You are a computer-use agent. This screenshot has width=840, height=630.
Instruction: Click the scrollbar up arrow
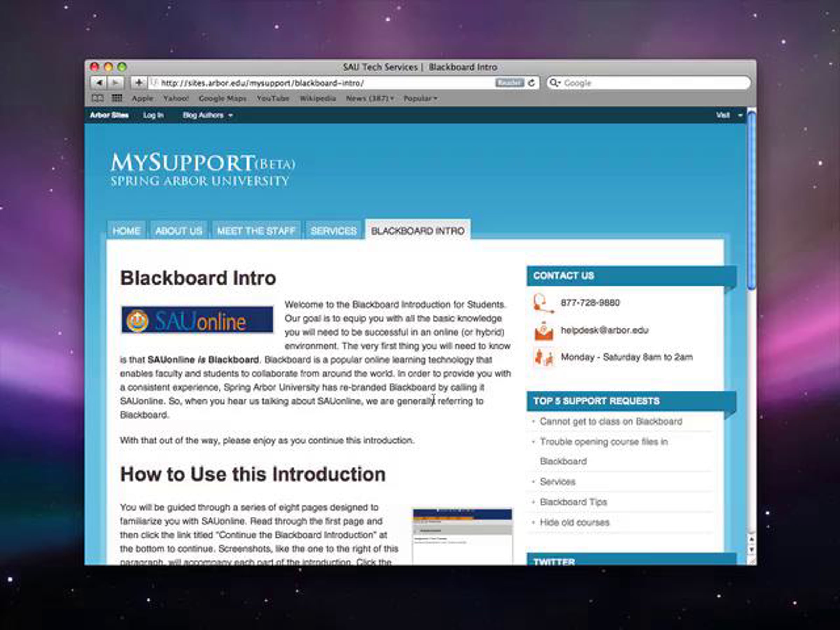(x=751, y=539)
